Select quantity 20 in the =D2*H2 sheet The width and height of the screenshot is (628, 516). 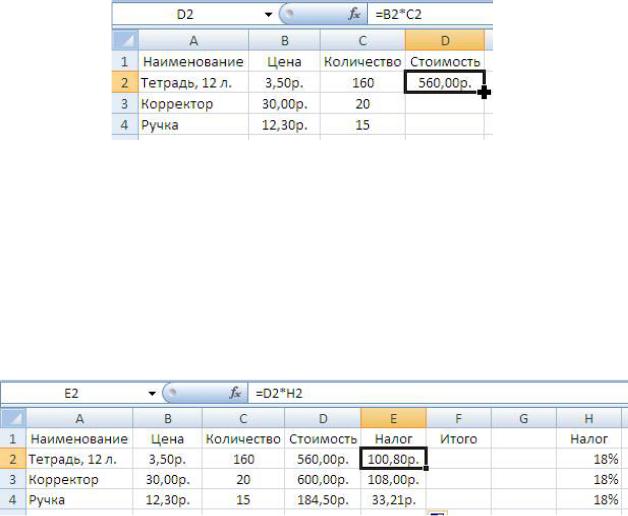point(243,479)
